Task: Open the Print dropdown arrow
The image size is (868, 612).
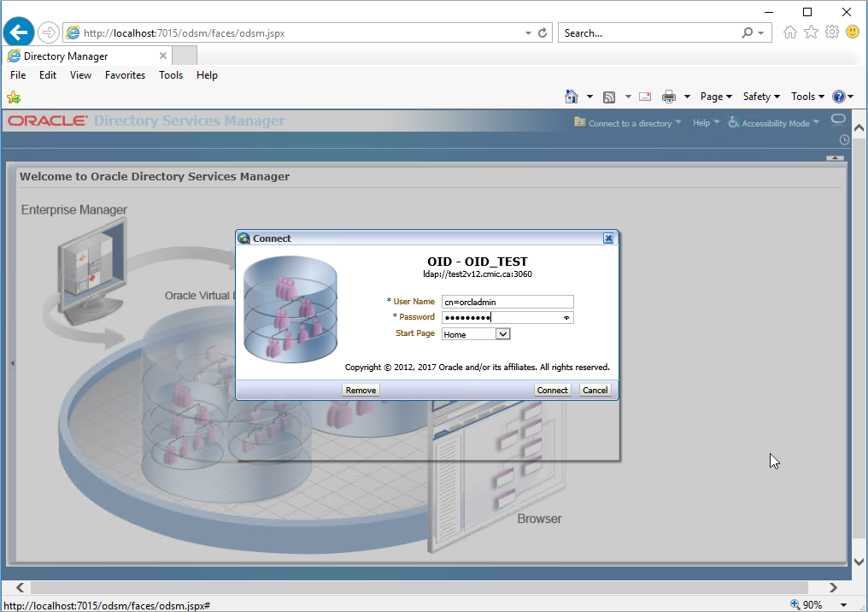Action: coord(687,97)
